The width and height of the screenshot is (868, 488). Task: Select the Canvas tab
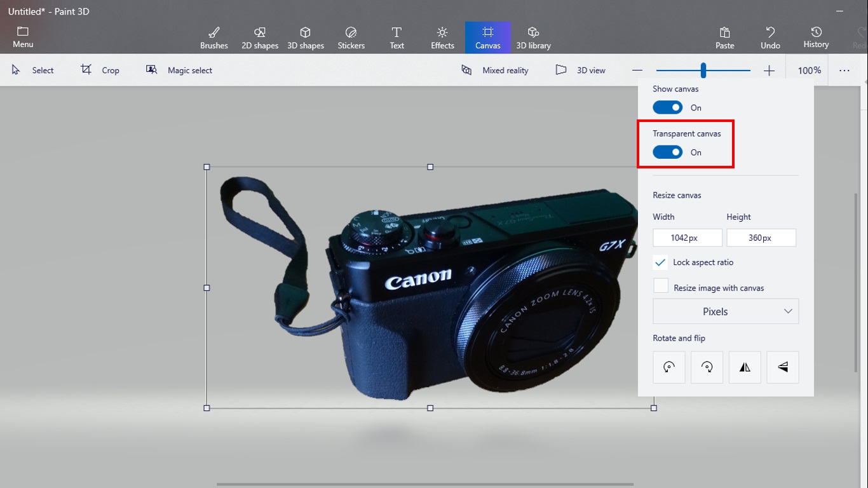[488, 37]
